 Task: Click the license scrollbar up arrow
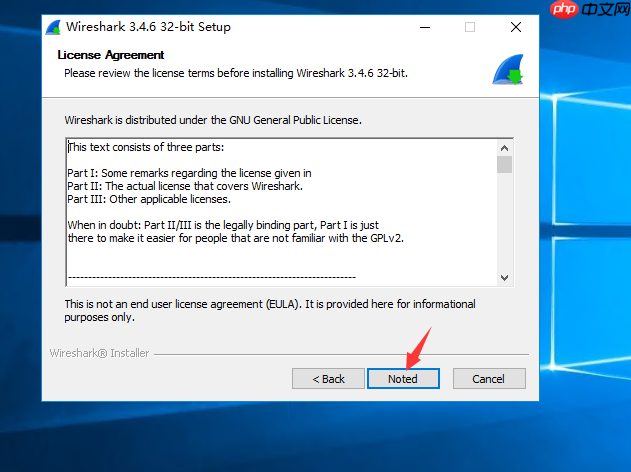[505, 148]
